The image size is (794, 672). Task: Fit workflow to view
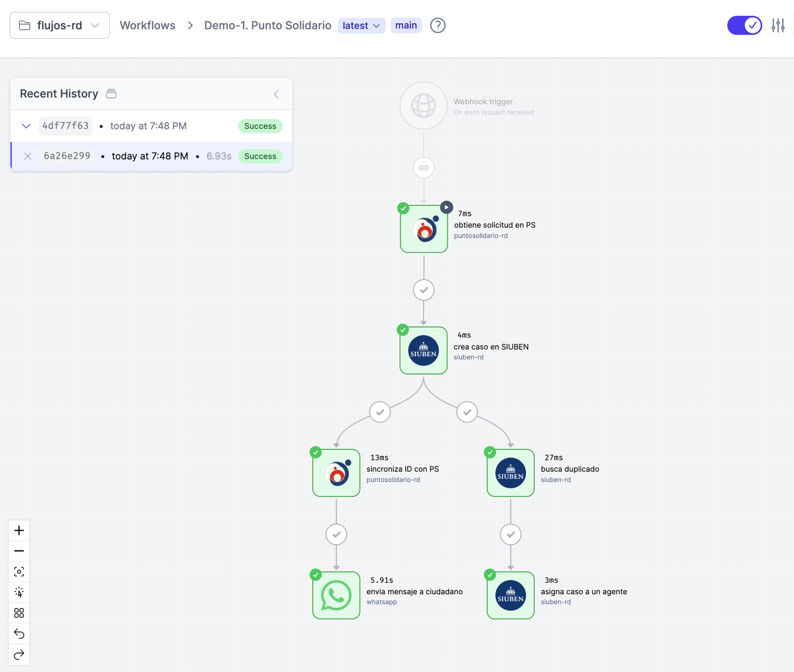[x=19, y=572]
